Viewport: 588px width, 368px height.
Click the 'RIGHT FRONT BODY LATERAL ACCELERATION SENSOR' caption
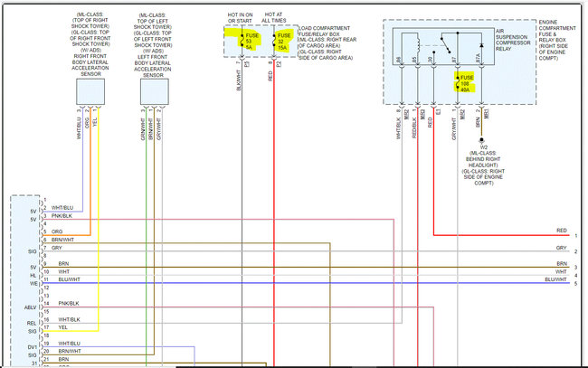click(x=90, y=65)
